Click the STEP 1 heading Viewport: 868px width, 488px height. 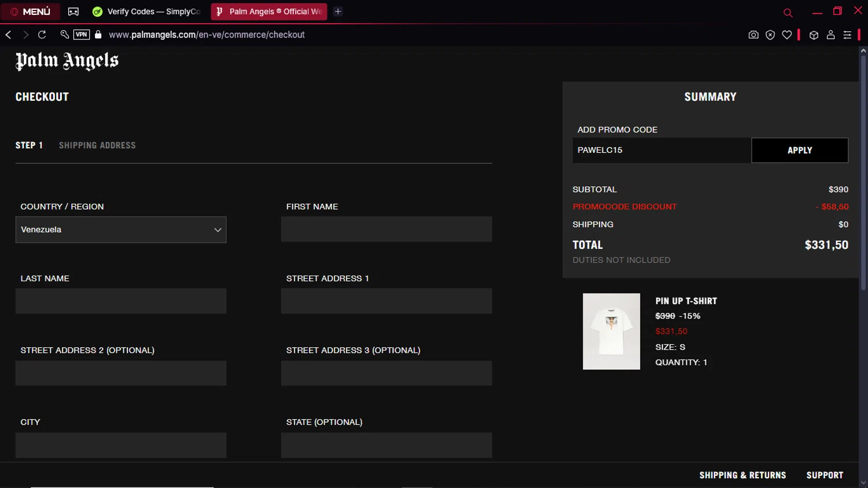click(29, 145)
